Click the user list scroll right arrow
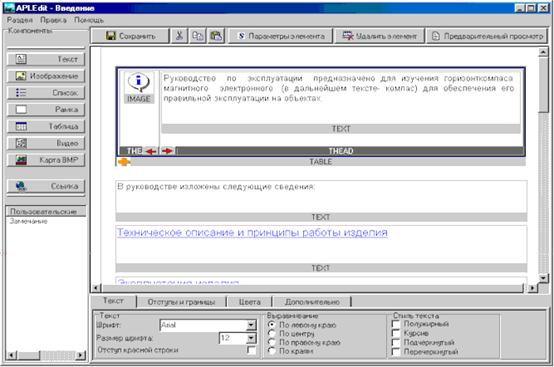Image resolution: width=554 pixels, height=367 pixels. [x=81, y=355]
